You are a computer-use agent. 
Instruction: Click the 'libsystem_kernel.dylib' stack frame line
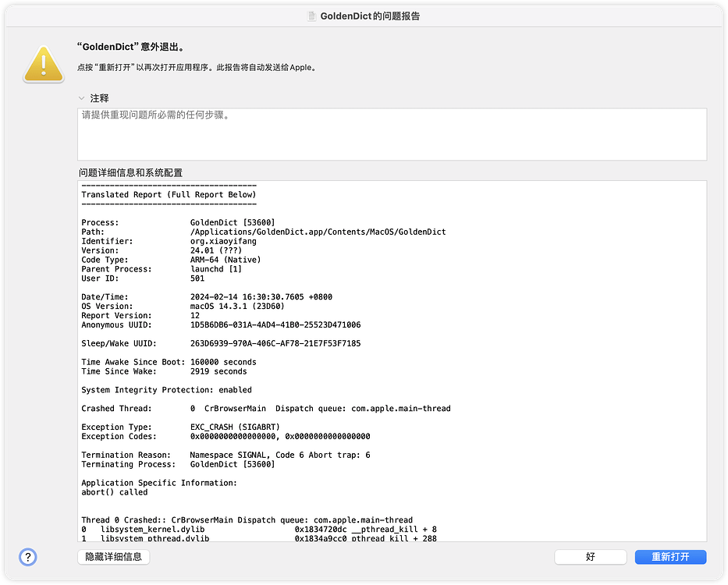(258, 529)
